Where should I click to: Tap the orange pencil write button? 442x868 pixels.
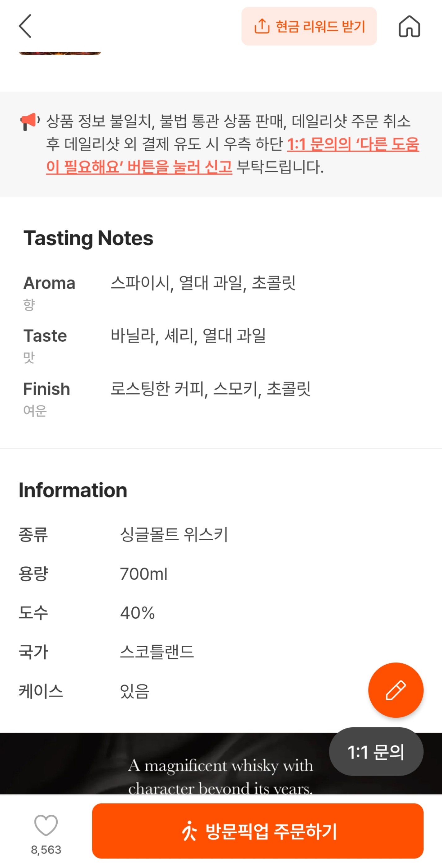point(396,690)
